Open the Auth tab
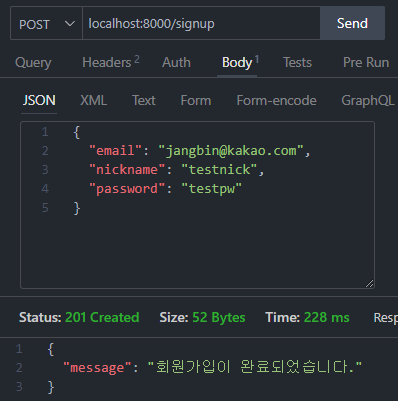This screenshot has height=401, width=398. pos(176,62)
